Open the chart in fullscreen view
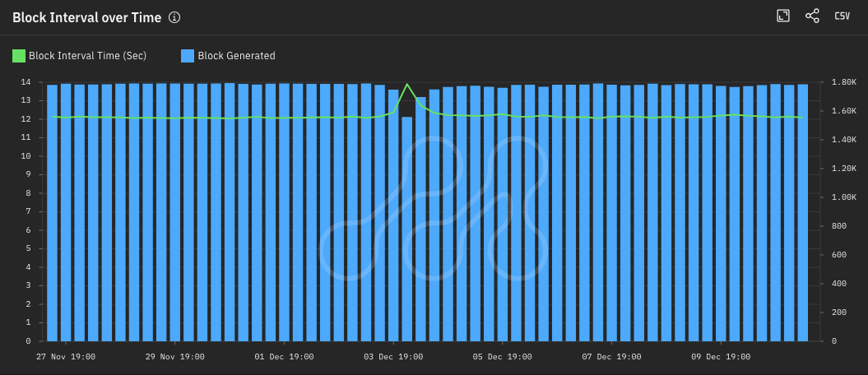 click(783, 16)
